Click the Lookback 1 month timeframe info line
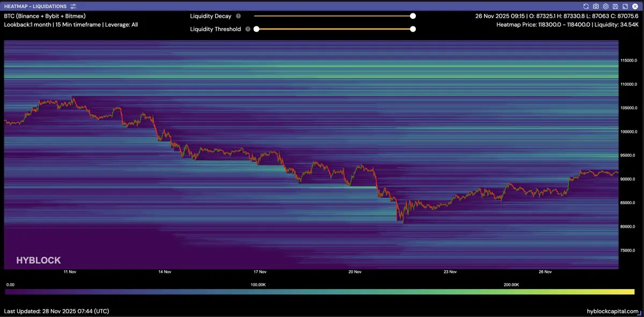The width and height of the screenshot is (644, 317). point(71,25)
